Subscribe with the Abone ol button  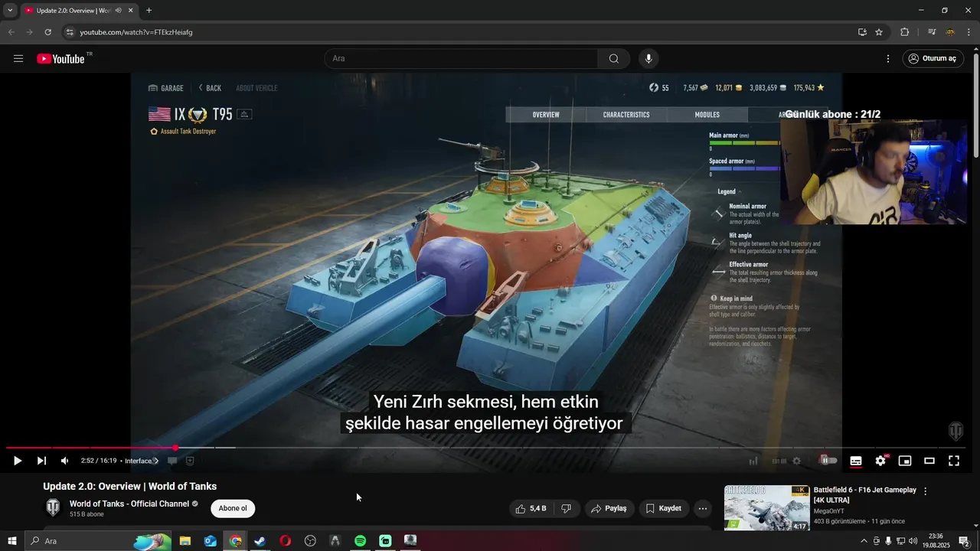coord(233,508)
